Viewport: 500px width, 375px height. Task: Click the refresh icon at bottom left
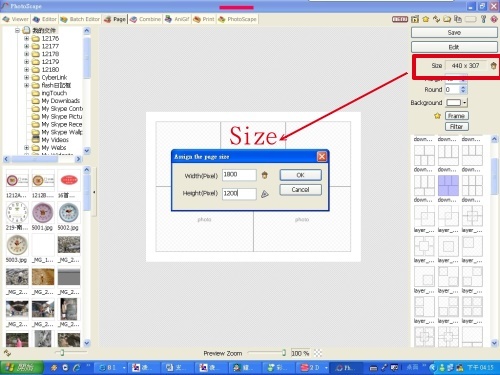click(7, 353)
